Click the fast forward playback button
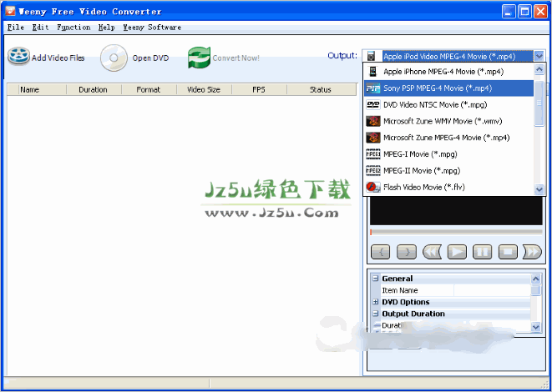Image resolution: width=552 pixels, height=392 pixels. pos(533,252)
